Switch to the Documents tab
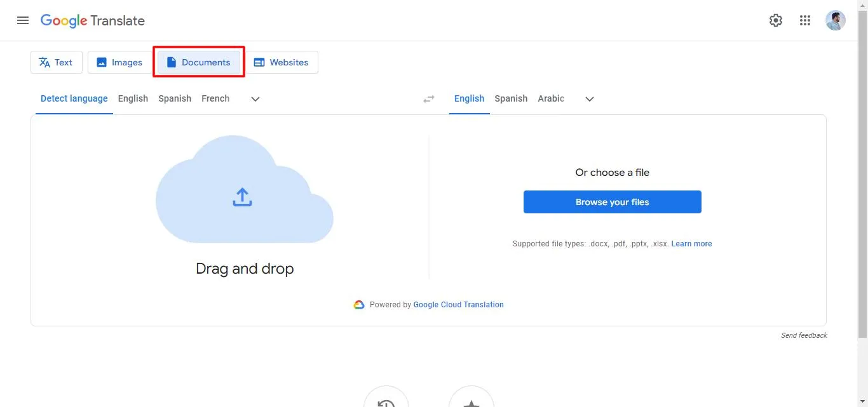The image size is (868, 407). coord(198,62)
